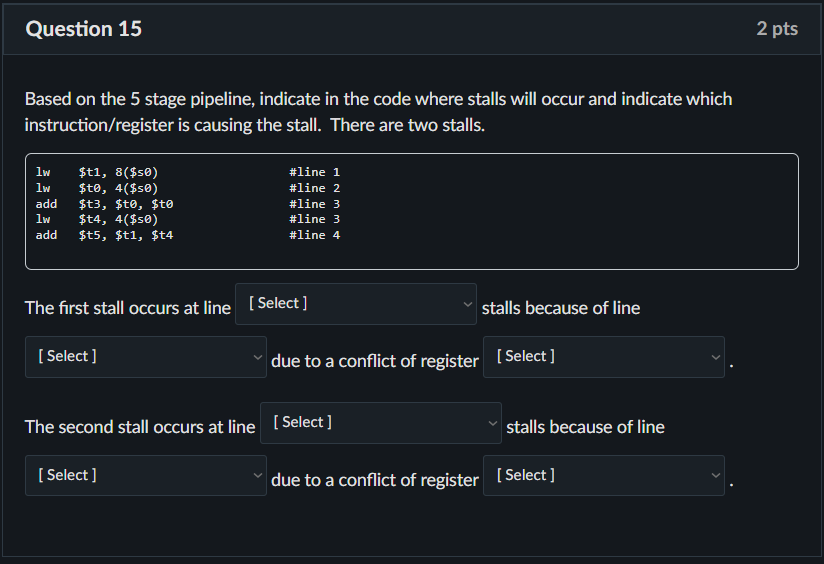Open the first stall line dropdown
The image size is (824, 564).
tap(355, 304)
